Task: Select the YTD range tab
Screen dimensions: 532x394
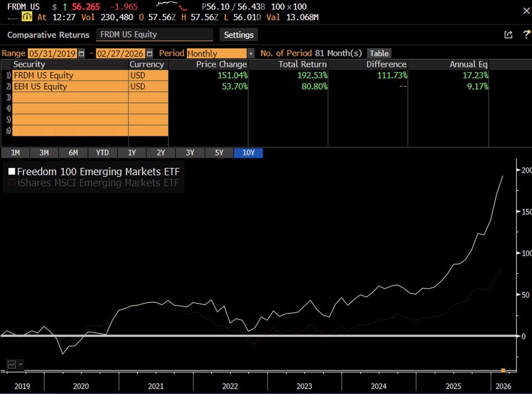Action: (102, 153)
